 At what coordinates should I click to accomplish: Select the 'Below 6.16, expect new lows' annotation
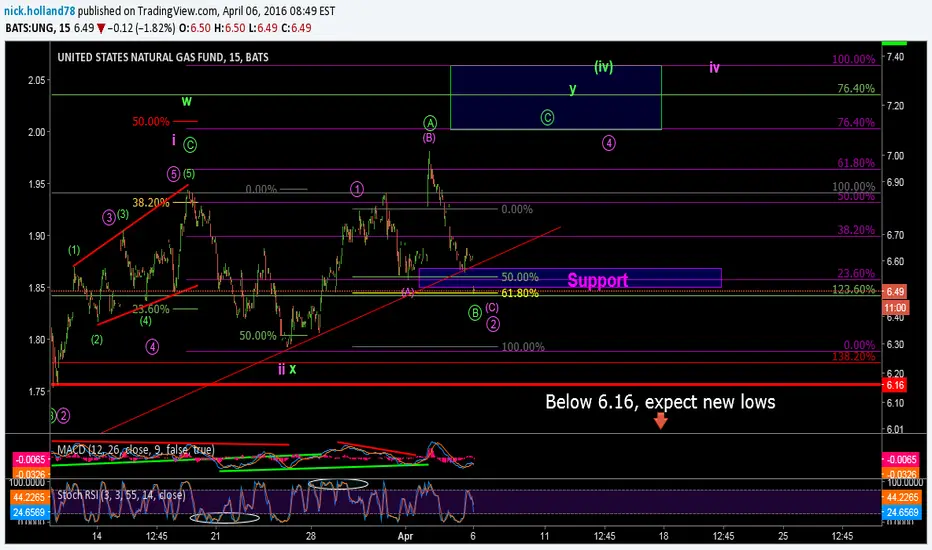pyautogui.click(x=660, y=402)
